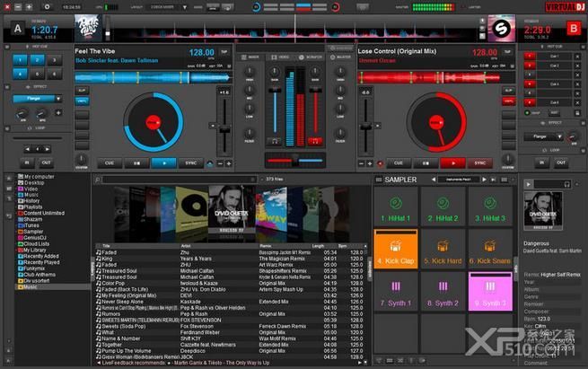
Task: Sync the left deck tempo
Action: click(x=191, y=163)
